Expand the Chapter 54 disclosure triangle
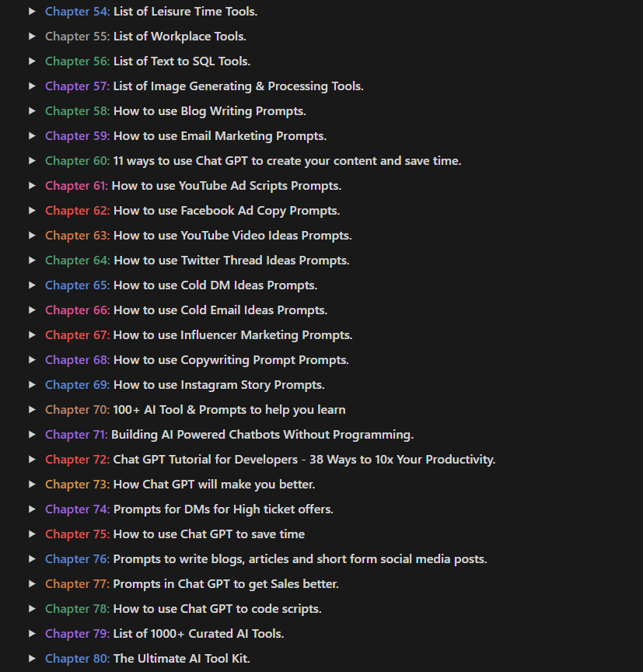643x672 pixels. pyautogui.click(x=32, y=12)
